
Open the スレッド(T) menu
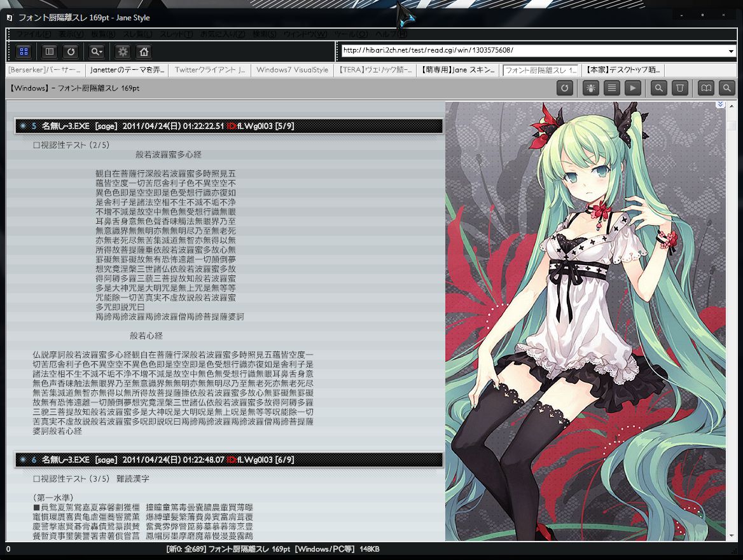click(x=176, y=34)
